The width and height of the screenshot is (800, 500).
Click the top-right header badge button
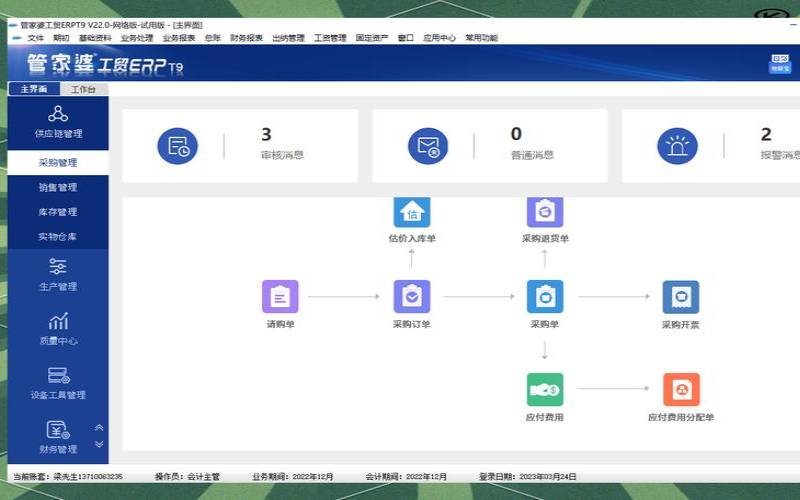(x=778, y=64)
